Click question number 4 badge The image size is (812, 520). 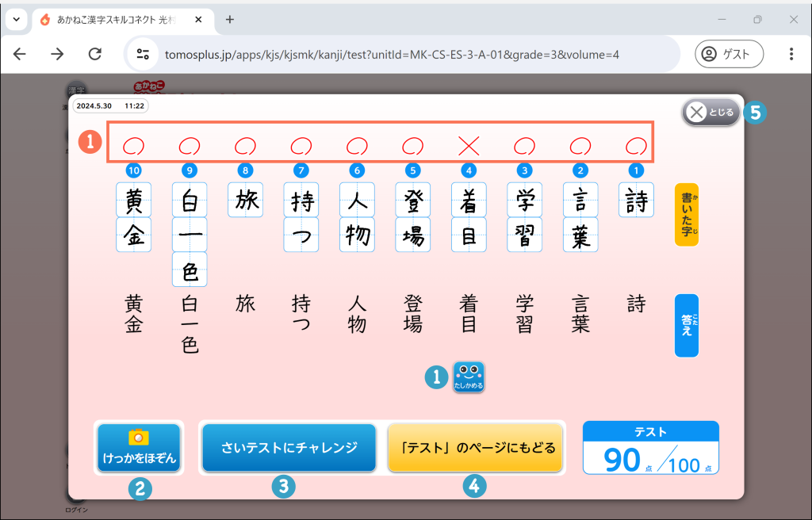coord(469,170)
